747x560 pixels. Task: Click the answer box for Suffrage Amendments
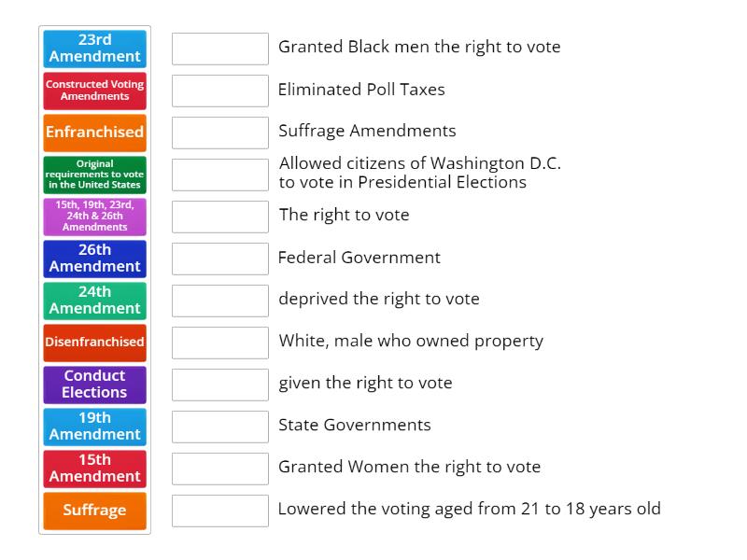tap(219, 132)
